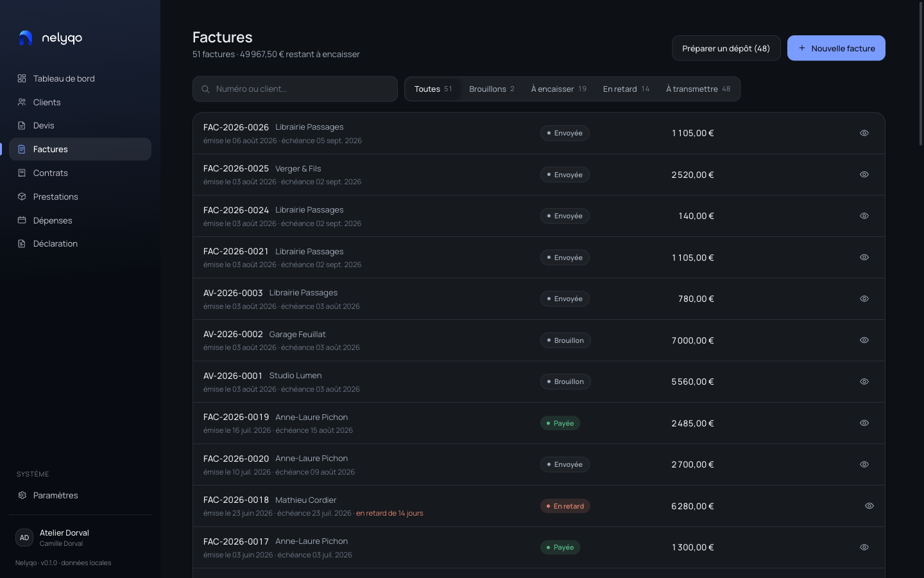The image size is (924, 578).
Task: Click the Payée badge on FAC-2026-0019
Action: 560,423
